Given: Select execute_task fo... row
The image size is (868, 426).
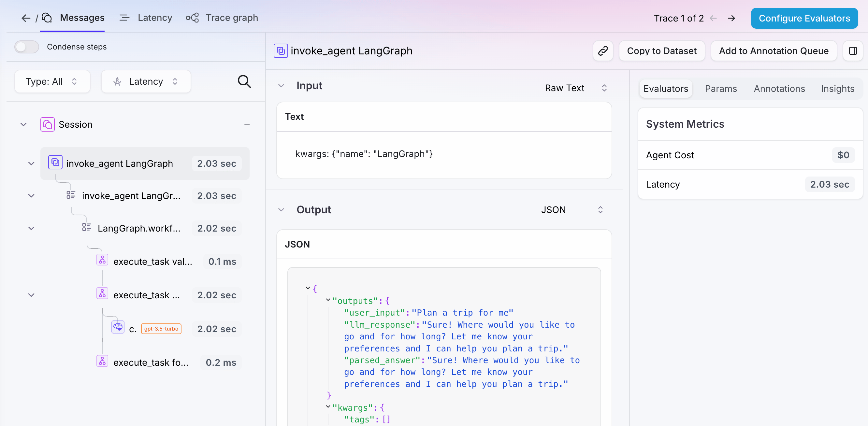Looking at the screenshot, I should click(x=168, y=362).
